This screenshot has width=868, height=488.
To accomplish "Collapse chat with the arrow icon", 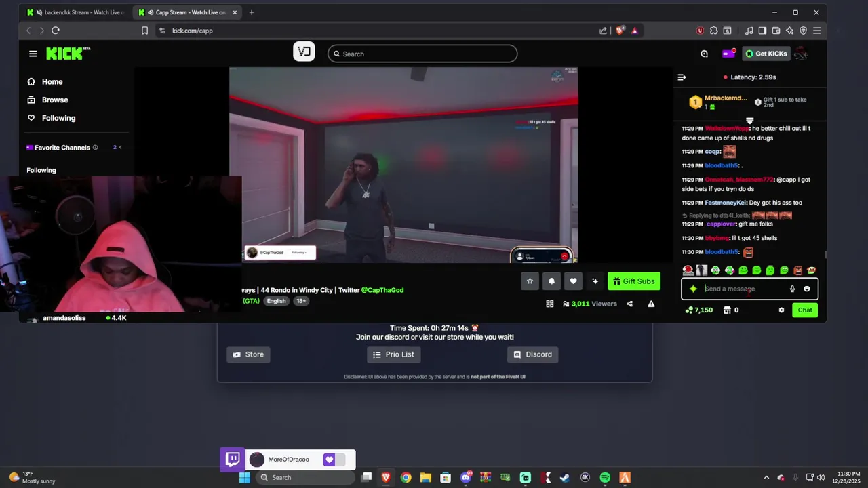I will point(682,77).
